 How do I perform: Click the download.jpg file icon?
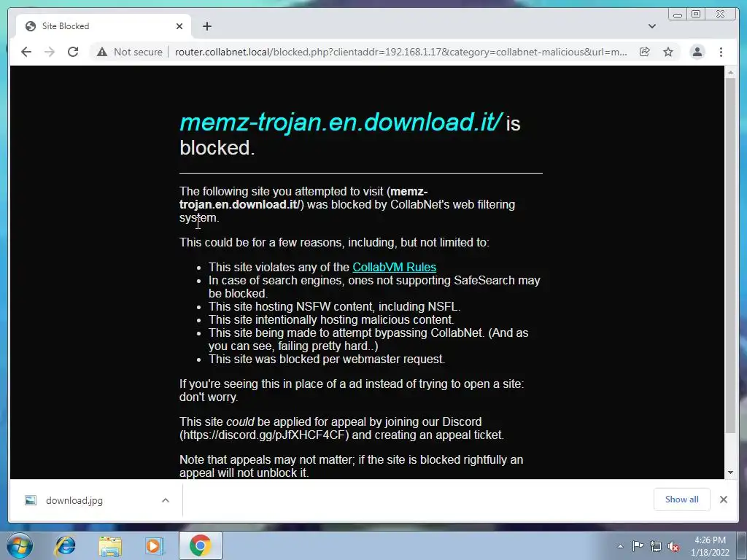[31, 500]
